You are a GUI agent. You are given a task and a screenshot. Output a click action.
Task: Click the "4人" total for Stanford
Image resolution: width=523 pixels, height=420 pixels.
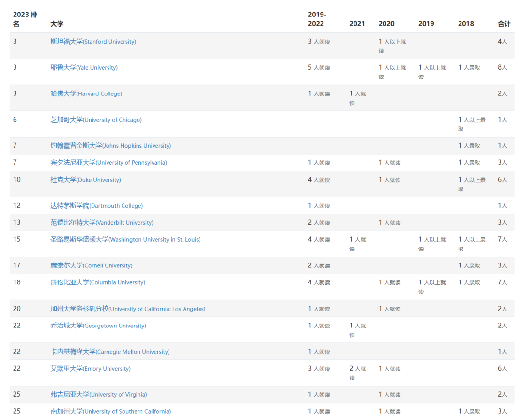502,42
